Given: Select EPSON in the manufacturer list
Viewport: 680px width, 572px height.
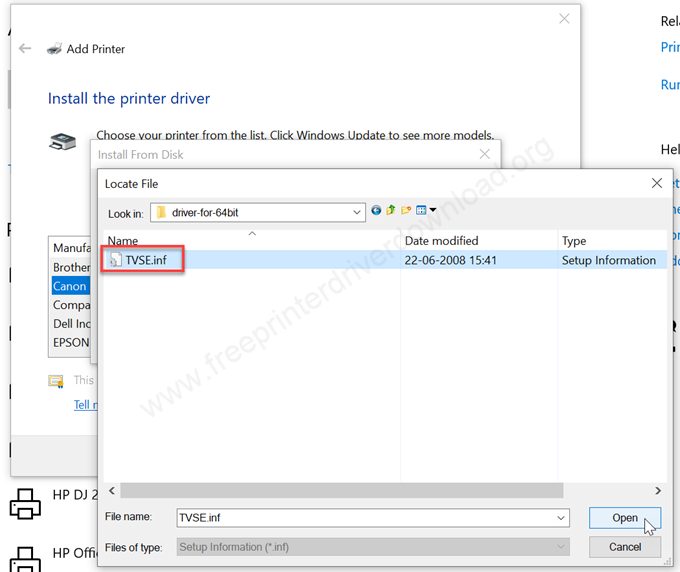Looking at the screenshot, I should [x=71, y=343].
